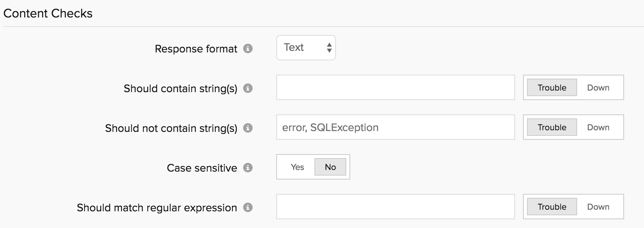This screenshot has width=644, height=228.
Task: Click info icon next to Response format
Action: coord(248,48)
